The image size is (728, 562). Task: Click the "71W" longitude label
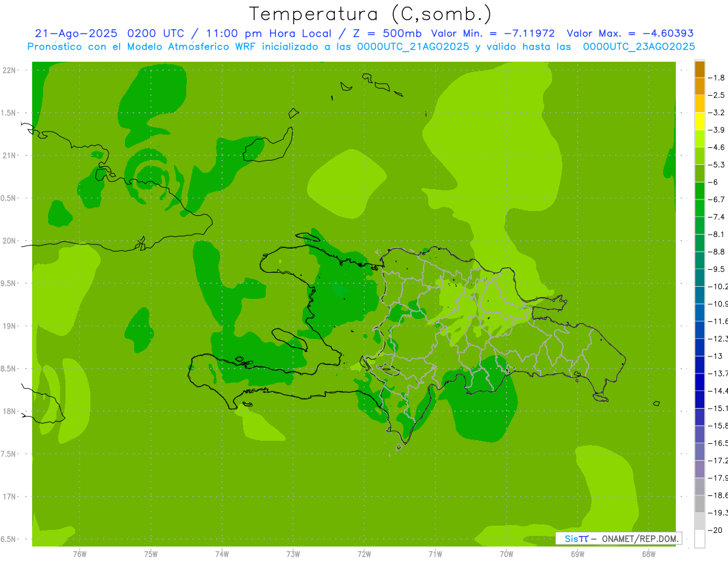click(436, 554)
